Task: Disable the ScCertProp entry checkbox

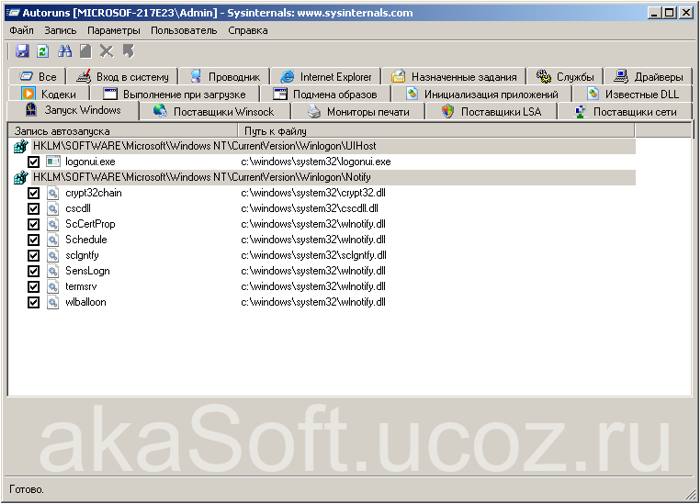Action: pyautogui.click(x=33, y=224)
